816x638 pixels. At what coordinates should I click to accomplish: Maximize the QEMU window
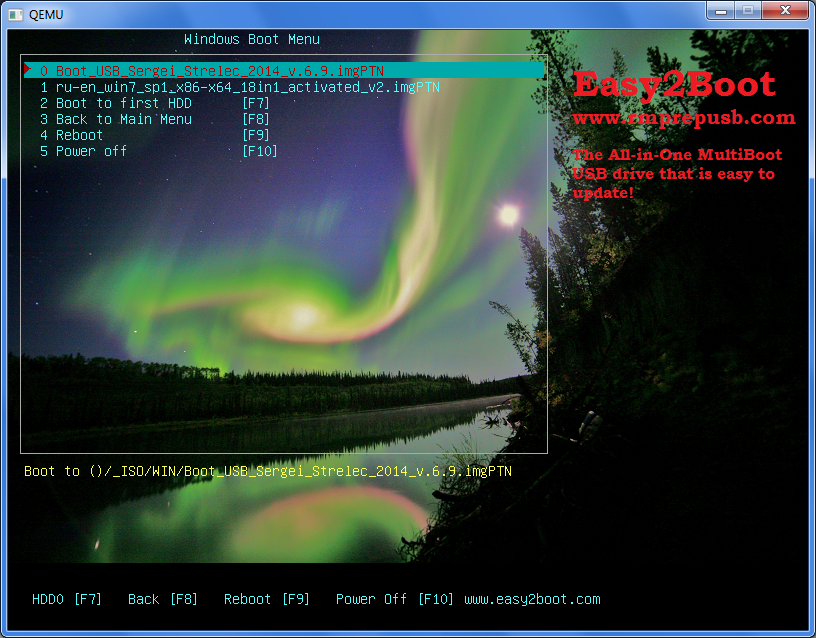[747, 10]
